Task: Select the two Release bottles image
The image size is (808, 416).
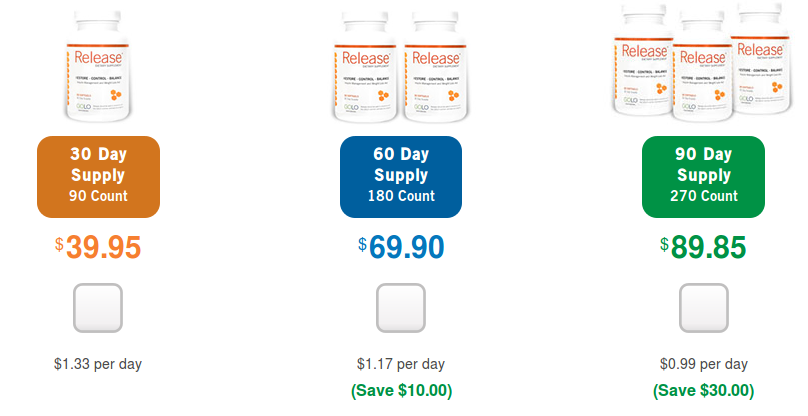Action: point(401,66)
